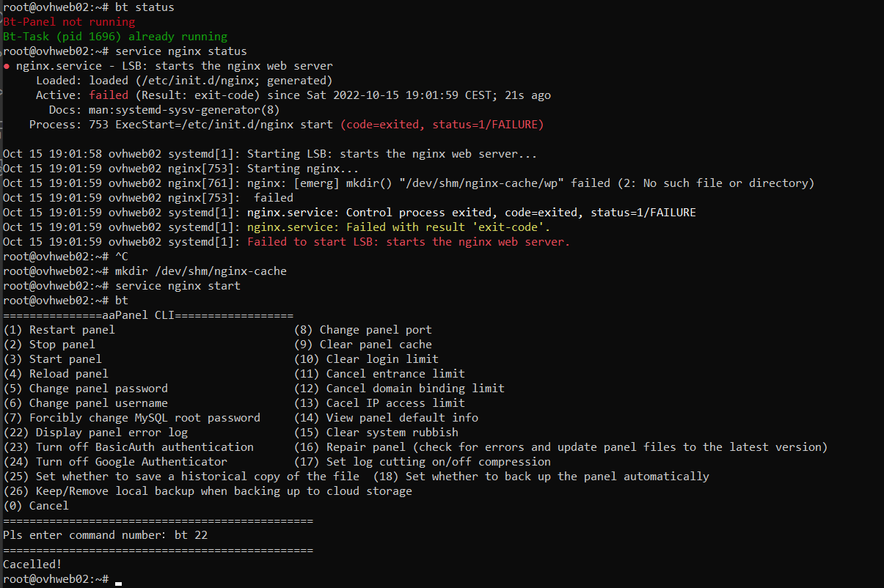Screen dimensions: 884x588
Task: Click the red "Bt-Panel not running" message
Action: coord(69,22)
